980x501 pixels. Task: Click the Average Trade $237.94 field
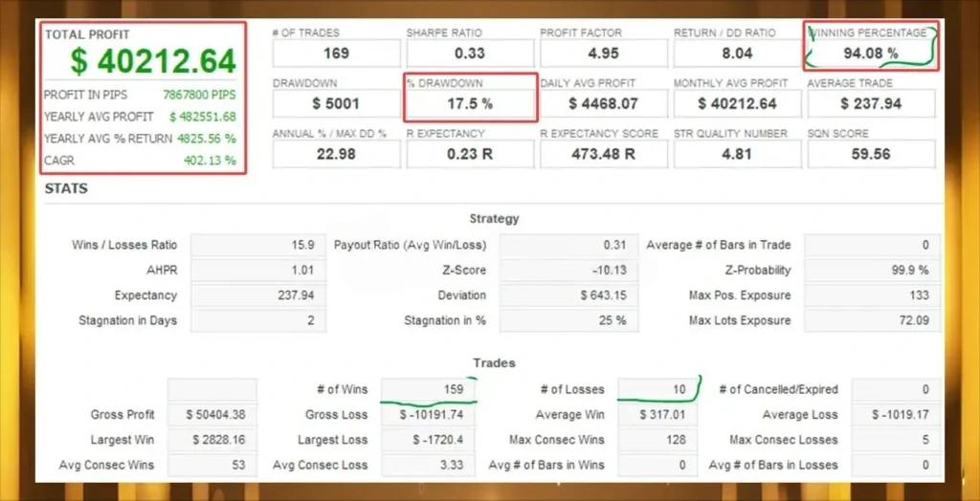[x=871, y=103]
